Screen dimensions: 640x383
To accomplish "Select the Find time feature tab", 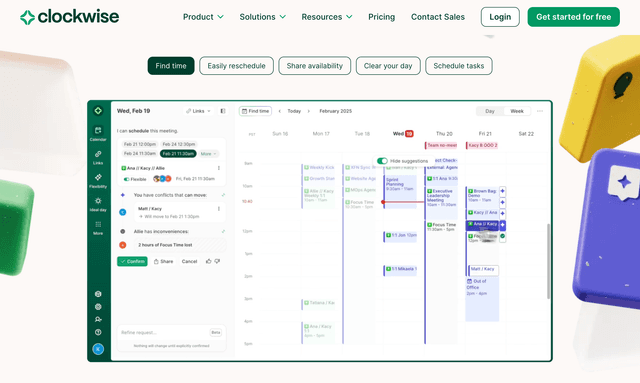I will click(x=171, y=66).
